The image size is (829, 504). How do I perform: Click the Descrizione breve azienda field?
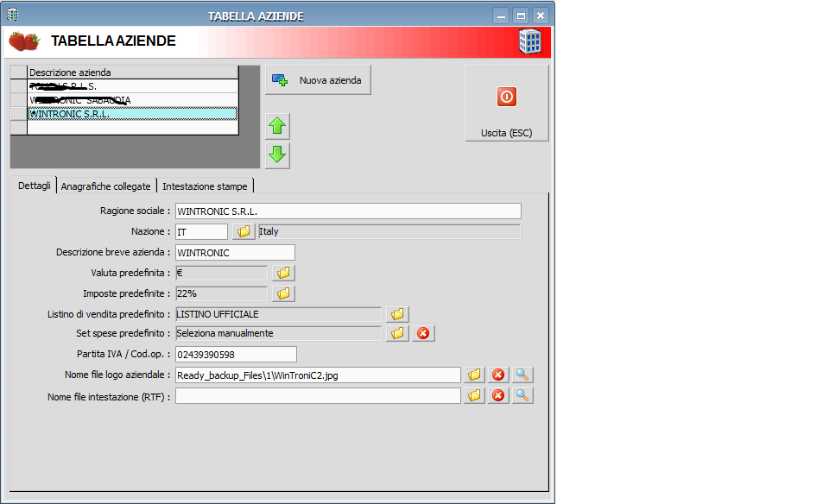coord(235,253)
